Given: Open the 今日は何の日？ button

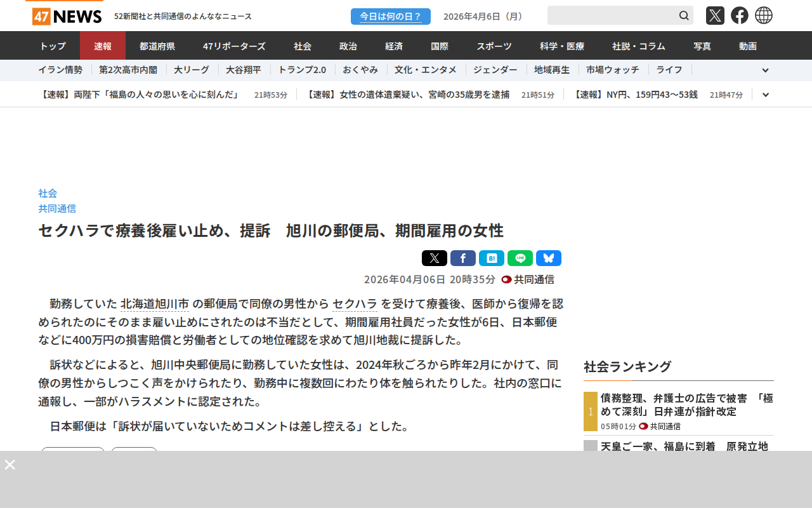Looking at the screenshot, I should (391, 17).
